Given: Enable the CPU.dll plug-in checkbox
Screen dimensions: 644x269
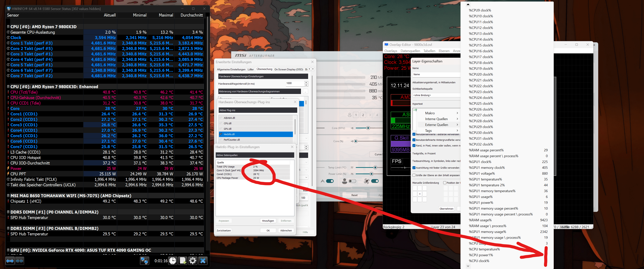Looking at the screenshot, I should [221, 123].
